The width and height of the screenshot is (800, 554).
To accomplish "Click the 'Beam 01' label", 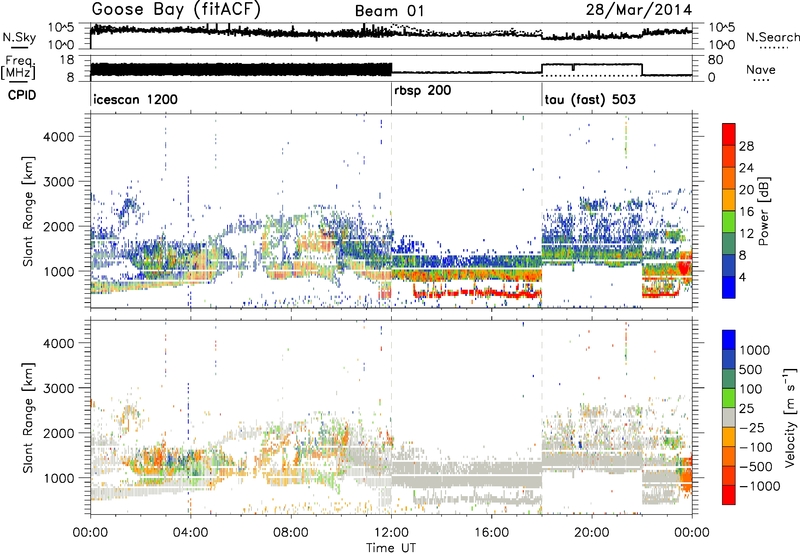I will 389,11.
